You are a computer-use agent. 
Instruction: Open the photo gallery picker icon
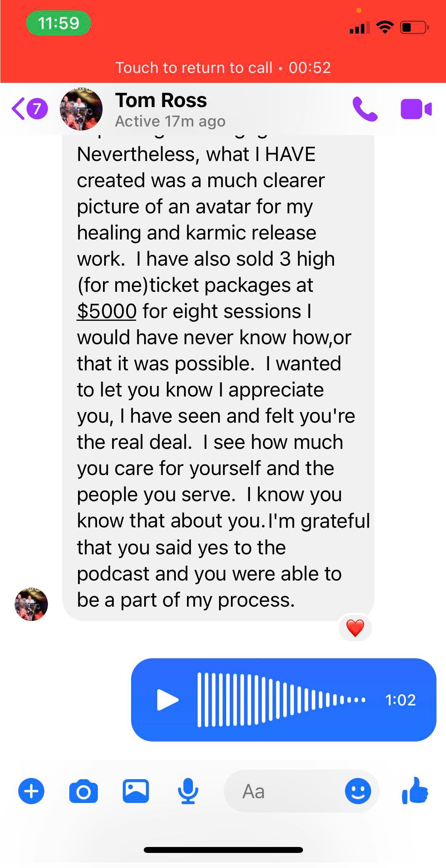point(136,791)
